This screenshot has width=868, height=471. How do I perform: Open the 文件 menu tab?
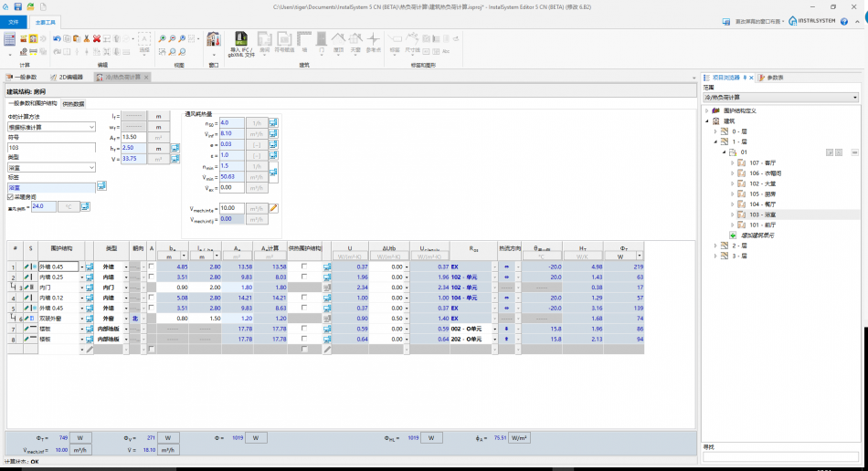coord(13,21)
